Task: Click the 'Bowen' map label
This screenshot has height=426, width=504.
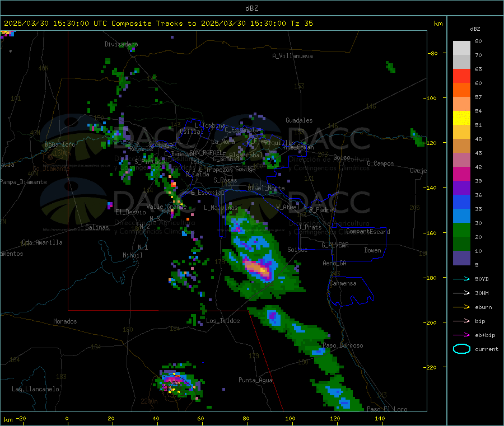Action: click(x=372, y=250)
